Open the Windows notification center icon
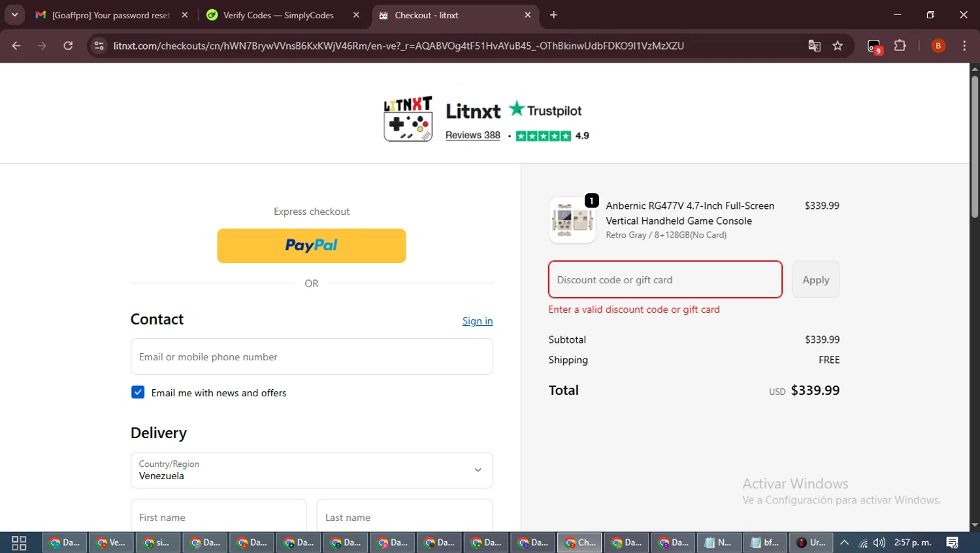This screenshot has width=980, height=553. point(952,543)
